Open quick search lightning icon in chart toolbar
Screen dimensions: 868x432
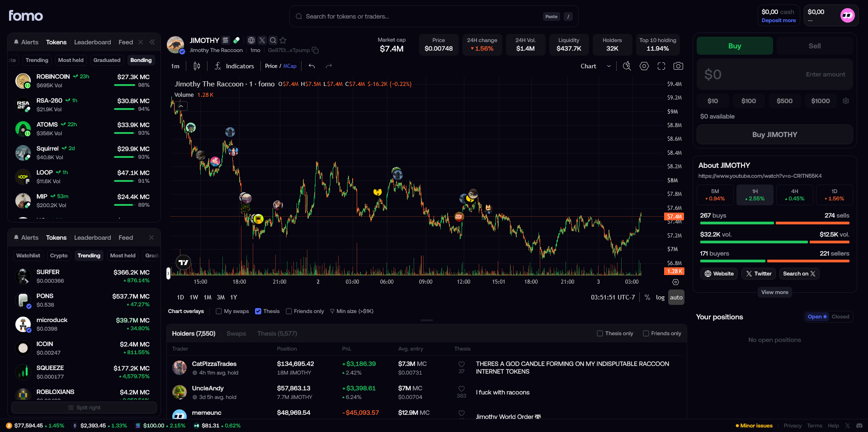(627, 66)
